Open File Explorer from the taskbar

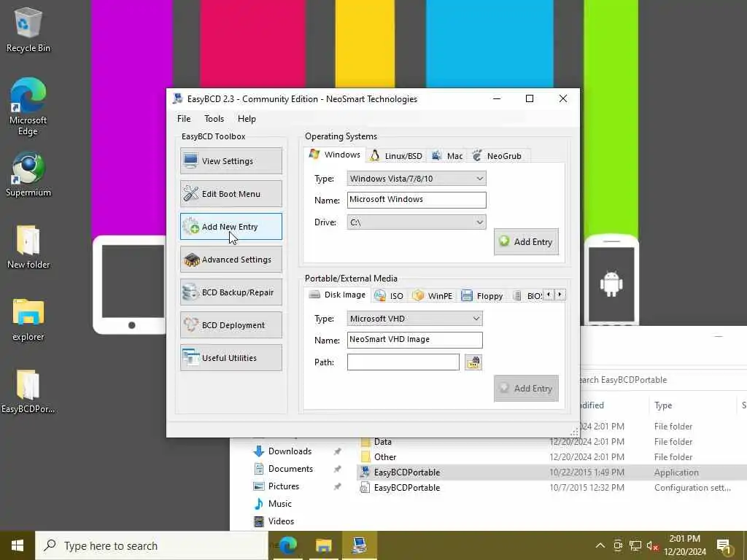point(323,545)
